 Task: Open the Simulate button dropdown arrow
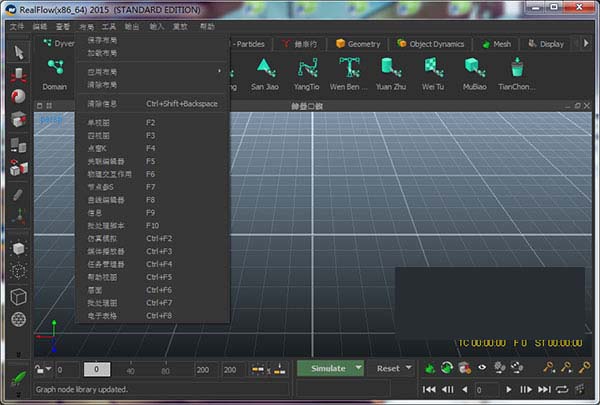[358, 368]
